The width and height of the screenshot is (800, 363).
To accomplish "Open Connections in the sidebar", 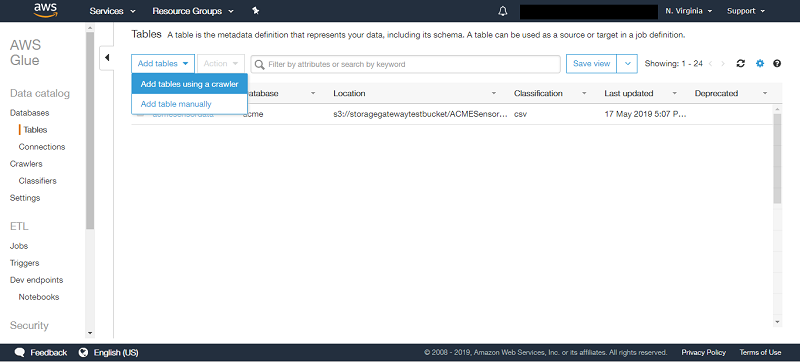I will pyautogui.click(x=42, y=147).
